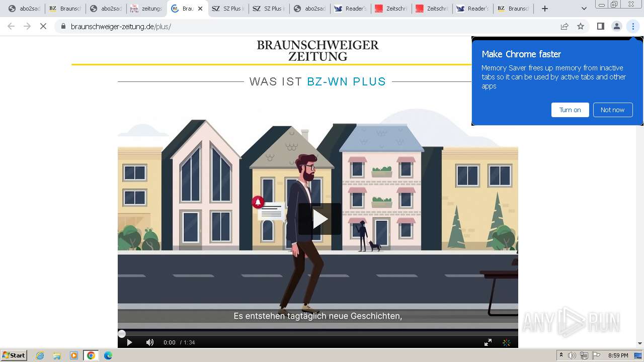
Task: Click taskbar clock 8:59 PM
Action: point(618,355)
